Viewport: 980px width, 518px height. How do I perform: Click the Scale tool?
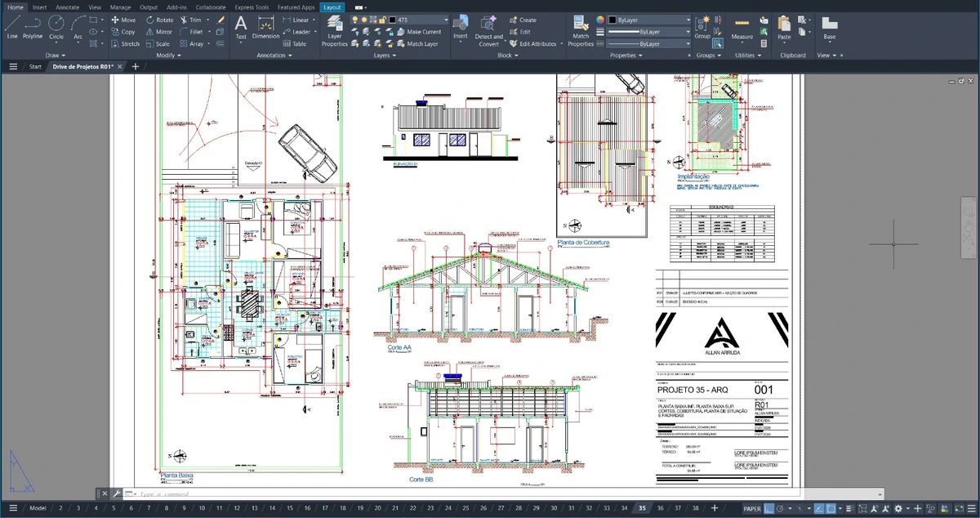coord(158,44)
